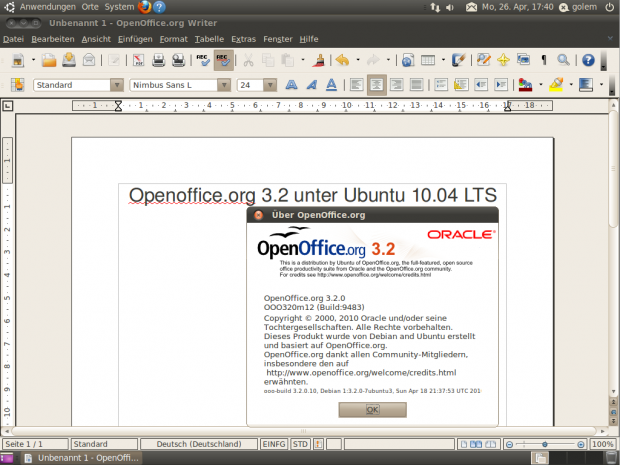Apply the yellow highlighting swatch
Image resolution: width=620 pixels, height=465 pixels.
(556, 85)
